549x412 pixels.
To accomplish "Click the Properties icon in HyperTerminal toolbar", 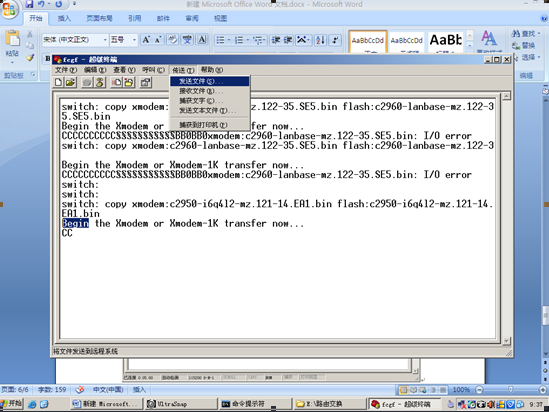I will click(x=146, y=83).
